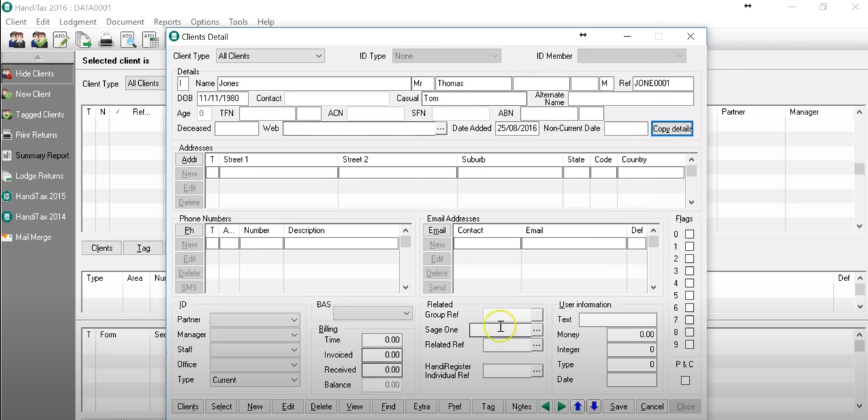Click the ATO printer icon in the toolbar
868x420 pixels.
[x=106, y=40]
